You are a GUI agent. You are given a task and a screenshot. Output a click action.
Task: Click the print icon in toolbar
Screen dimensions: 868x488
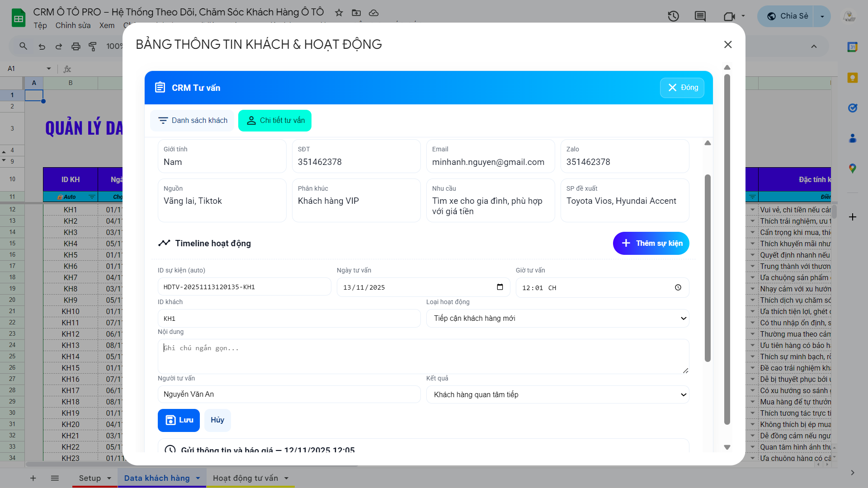pos(75,46)
